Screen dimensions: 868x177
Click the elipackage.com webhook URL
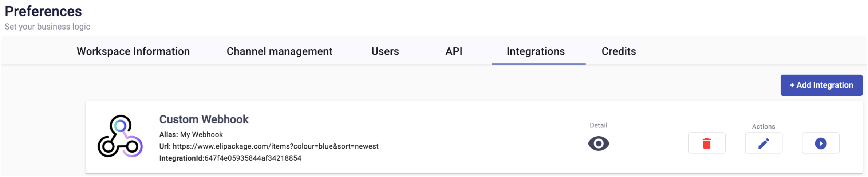click(x=276, y=146)
